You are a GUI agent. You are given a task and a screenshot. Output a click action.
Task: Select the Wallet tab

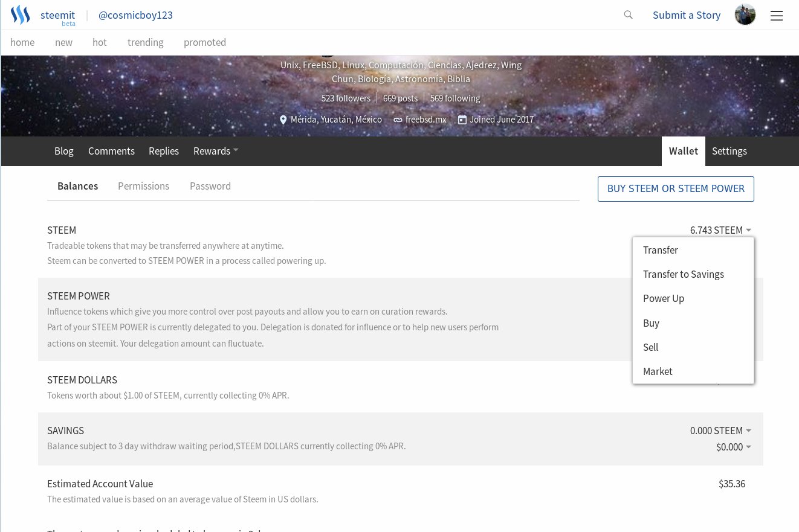tap(684, 151)
